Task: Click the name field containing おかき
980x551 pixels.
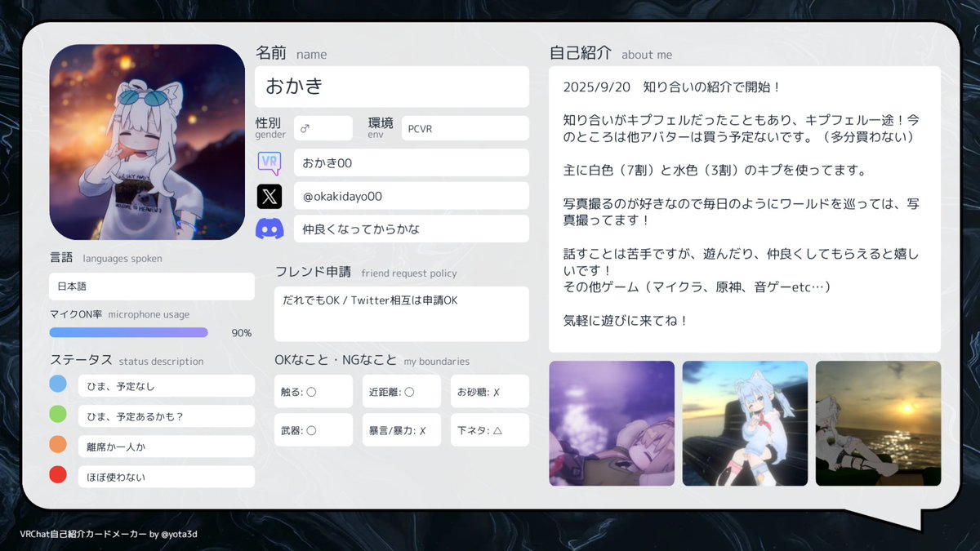Action: coord(392,87)
